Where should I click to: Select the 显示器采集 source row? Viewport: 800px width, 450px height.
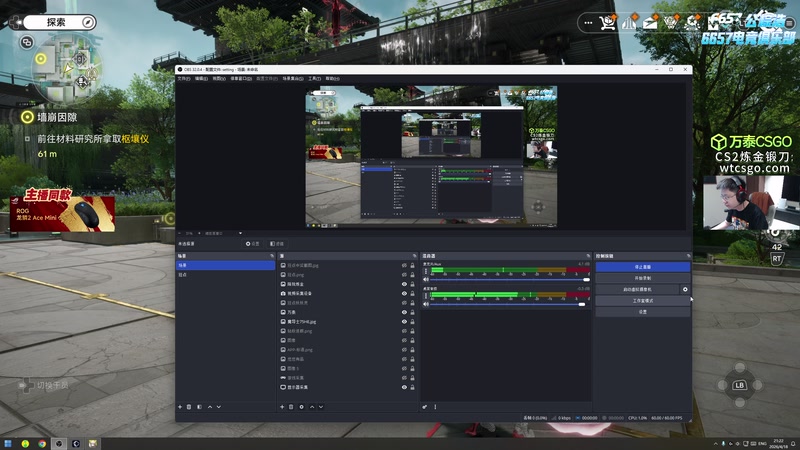[347, 387]
